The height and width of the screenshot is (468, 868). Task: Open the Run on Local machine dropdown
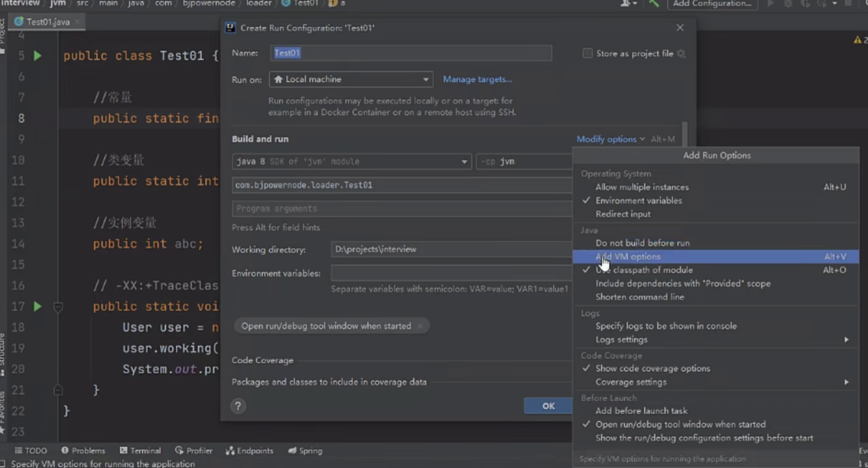pyautogui.click(x=351, y=80)
